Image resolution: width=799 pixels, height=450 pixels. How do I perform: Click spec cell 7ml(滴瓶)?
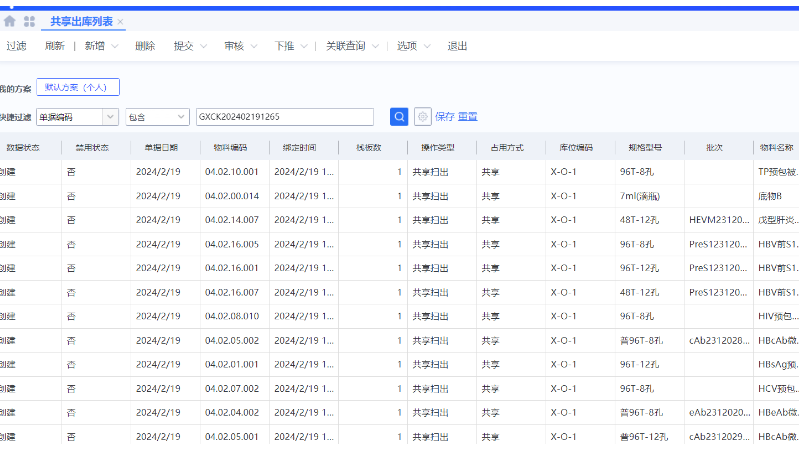coord(650,196)
